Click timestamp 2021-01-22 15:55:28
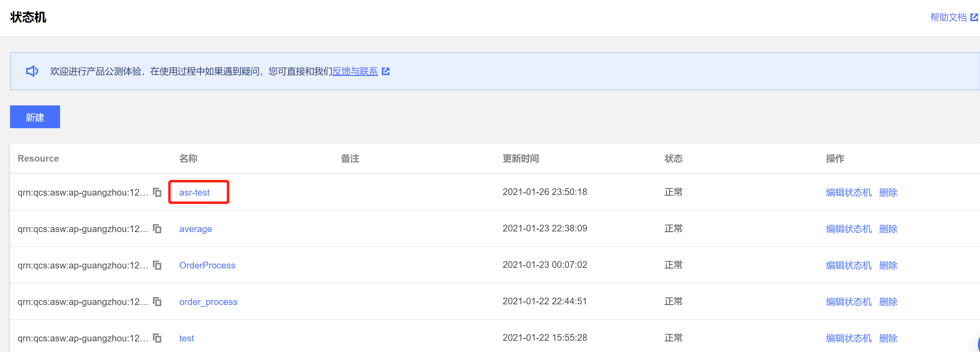 (x=545, y=337)
